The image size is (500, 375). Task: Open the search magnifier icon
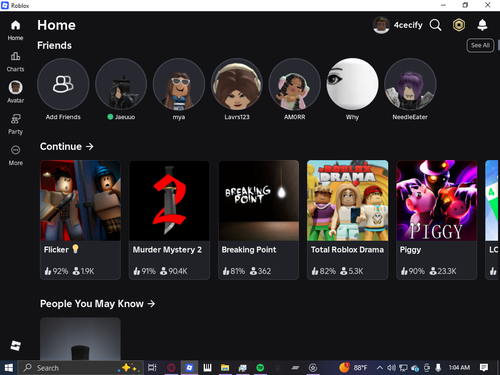(x=435, y=25)
